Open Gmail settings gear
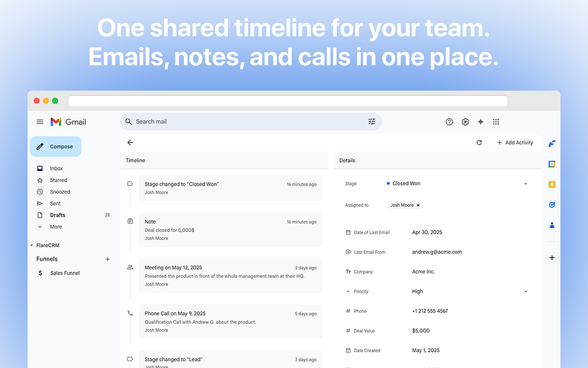Viewport: 588px width, 368px height. coord(466,121)
